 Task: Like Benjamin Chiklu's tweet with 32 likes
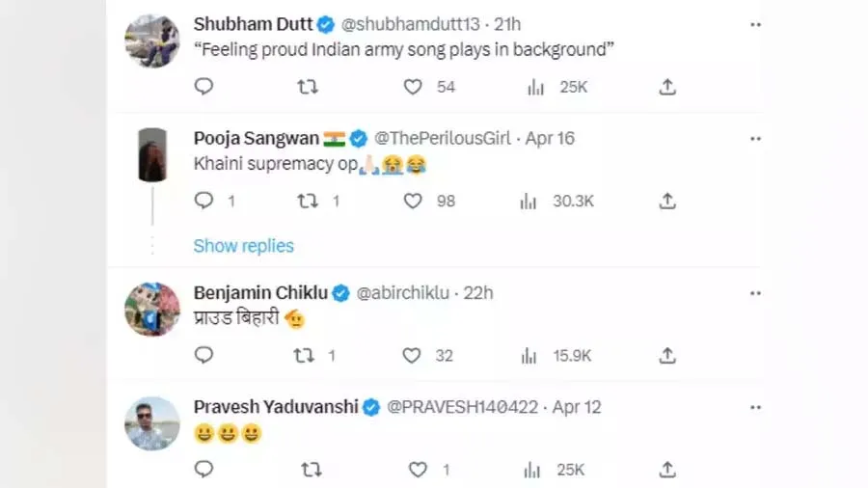point(413,355)
